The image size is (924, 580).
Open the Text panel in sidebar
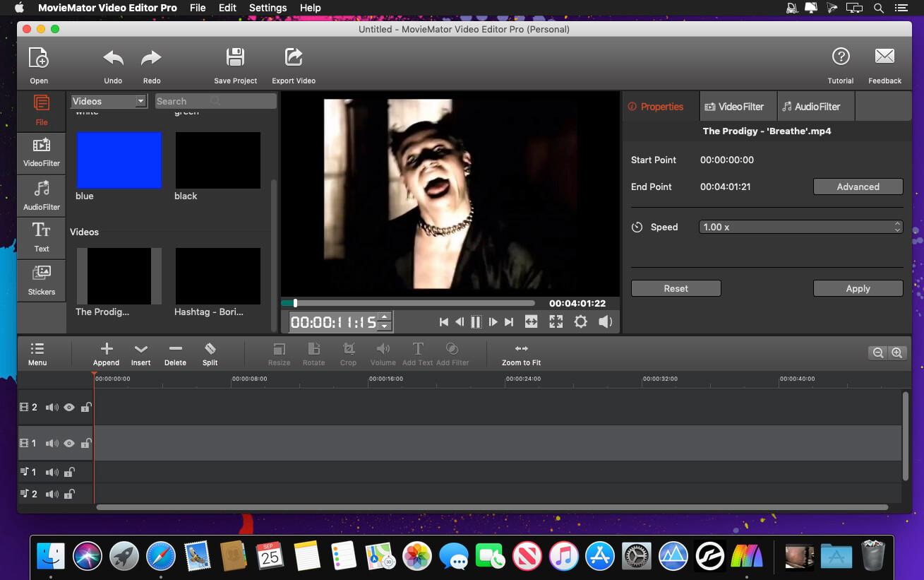click(42, 237)
